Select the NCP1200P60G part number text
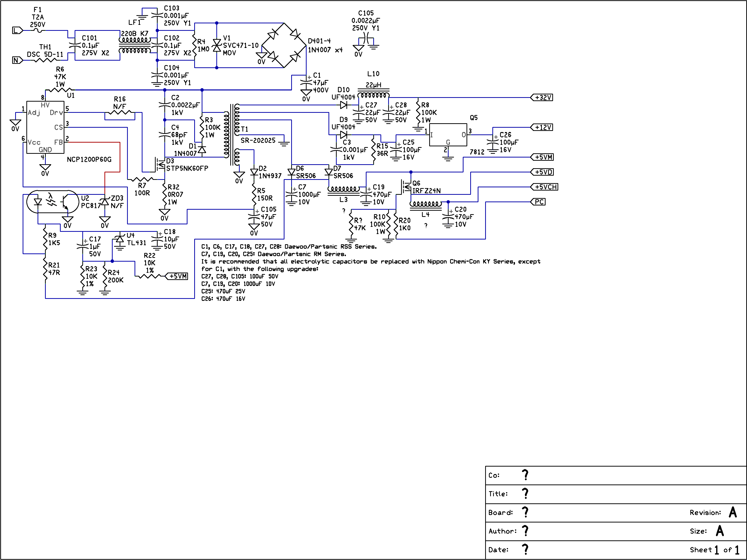This screenshot has width=747, height=560. [x=89, y=159]
